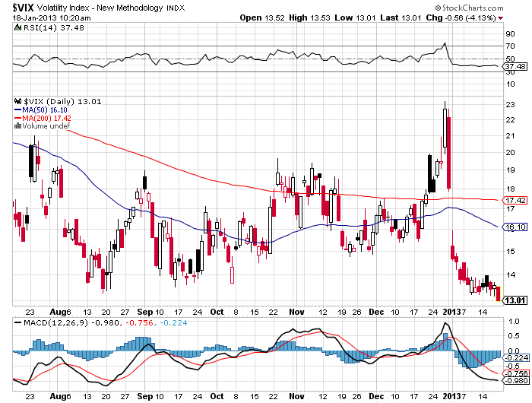Click 'Sep' on the price chart date axis
Image resolution: width=532 pixels, height=403 pixels.
pos(145,312)
